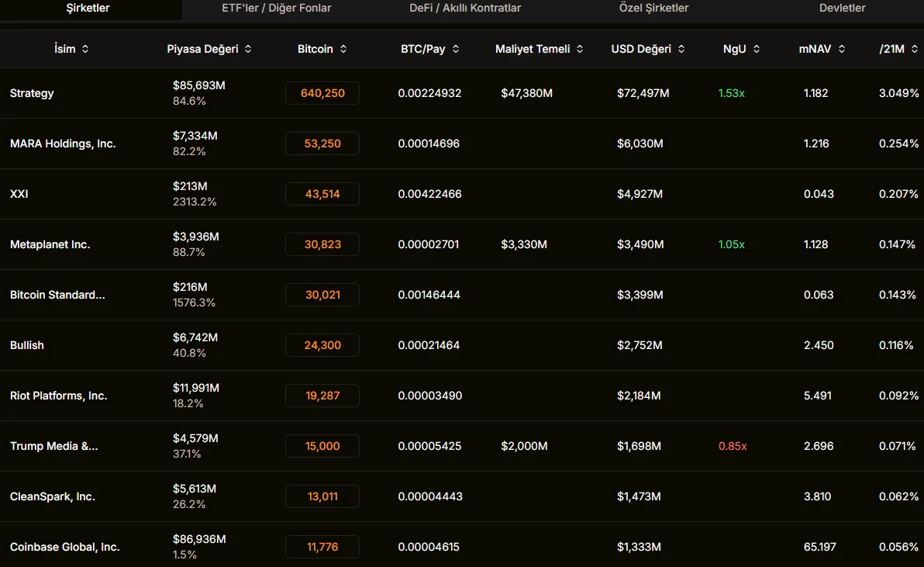
Task: Click Riot Platforms, Inc. row name
Action: coord(58,396)
